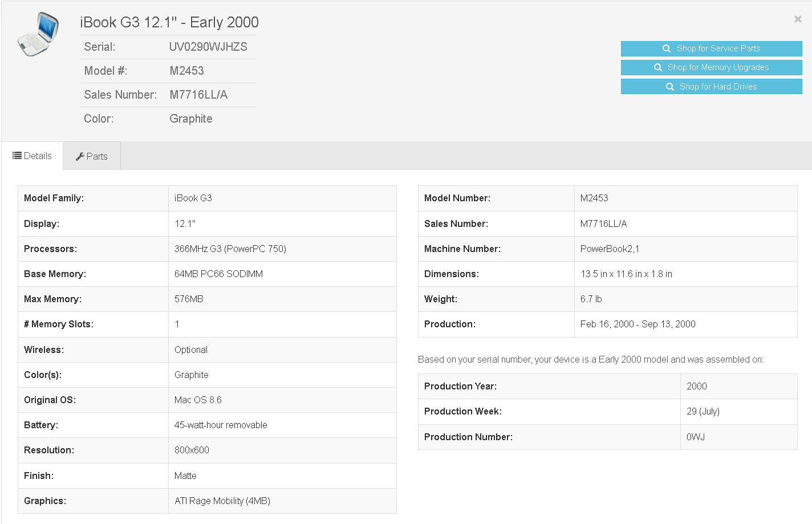The image size is (812, 524).
Task: Click the Processors: row label
Action: tap(50, 249)
